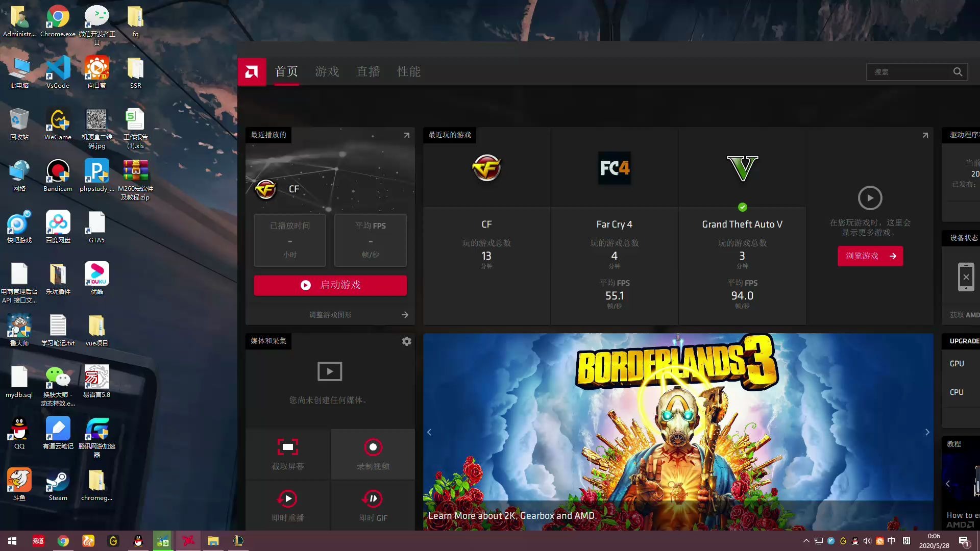980x551 pixels.
Task: Go to next banner slide arrow
Action: coord(927,432)
